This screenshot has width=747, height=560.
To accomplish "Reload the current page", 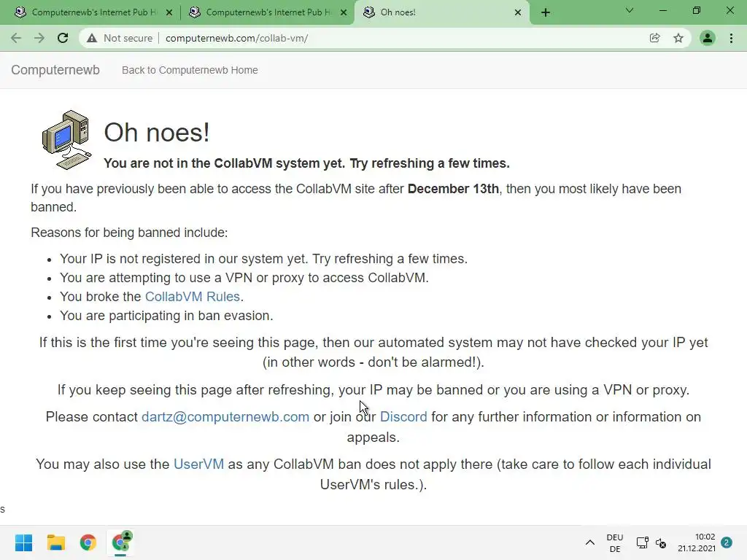I will (x=63, y=38).
